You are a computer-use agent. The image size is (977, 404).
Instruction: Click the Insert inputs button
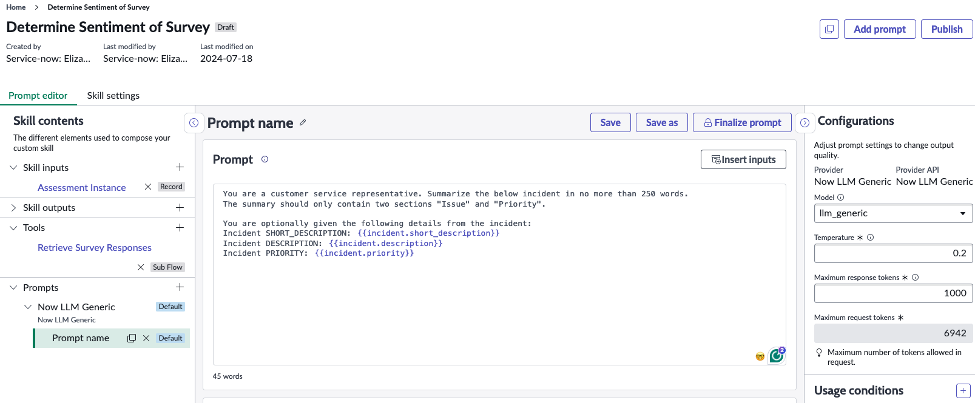pos(743,160)
